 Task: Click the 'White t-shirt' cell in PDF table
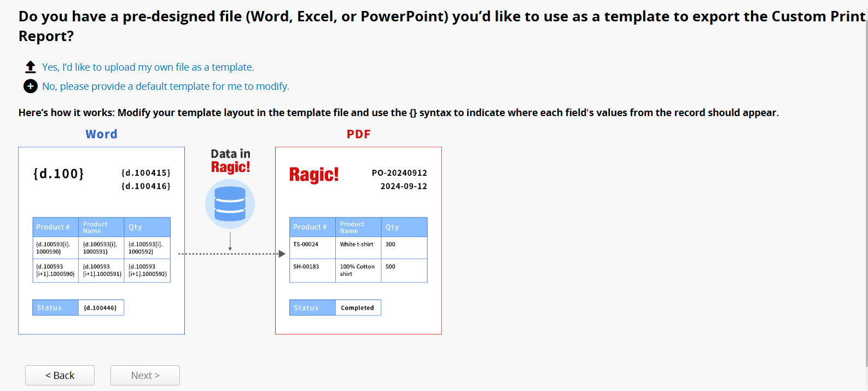coord(357,244)
